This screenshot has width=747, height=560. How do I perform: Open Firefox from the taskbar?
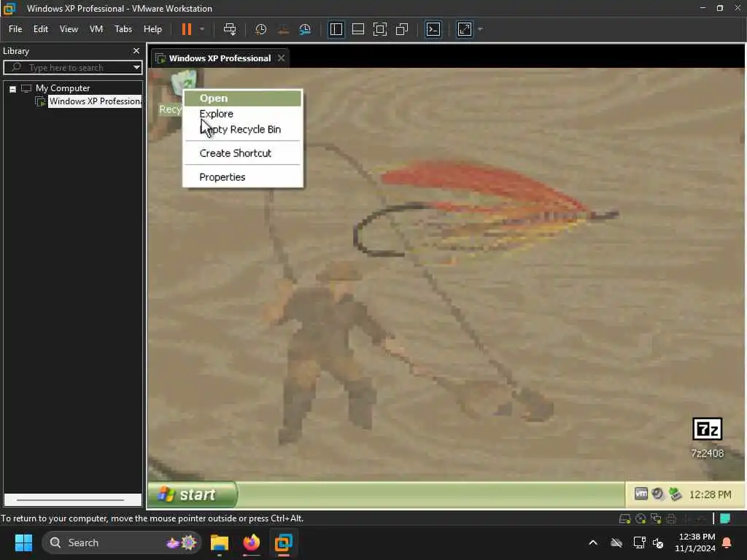(252, 542)
